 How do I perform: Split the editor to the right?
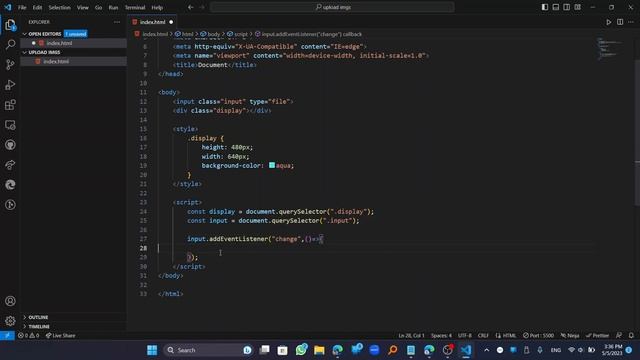620,22
